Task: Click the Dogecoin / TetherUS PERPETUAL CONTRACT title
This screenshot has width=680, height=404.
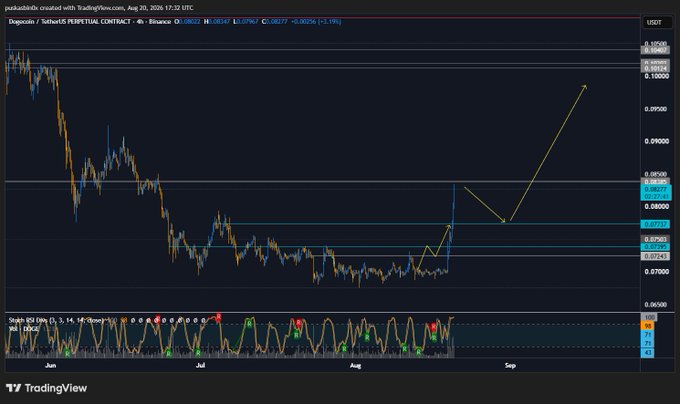Action: (x=69, y=21)
